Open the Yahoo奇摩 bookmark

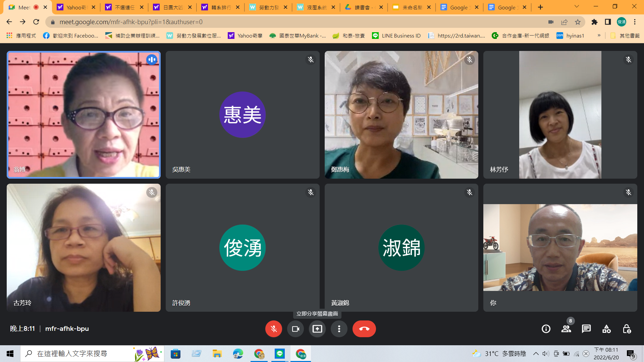coord(245,36)
